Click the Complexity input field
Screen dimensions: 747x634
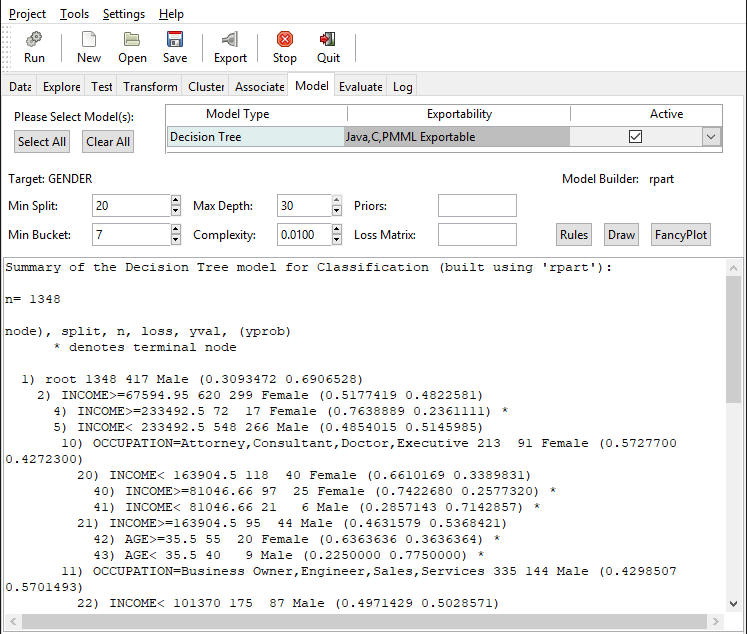click(x=304, y=235)
